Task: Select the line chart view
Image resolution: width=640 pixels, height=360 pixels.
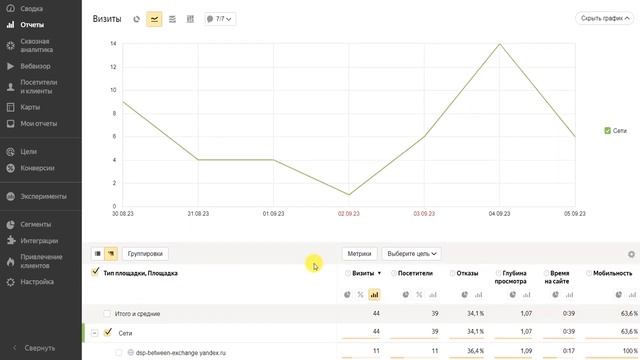Action: tap(154, 19)
